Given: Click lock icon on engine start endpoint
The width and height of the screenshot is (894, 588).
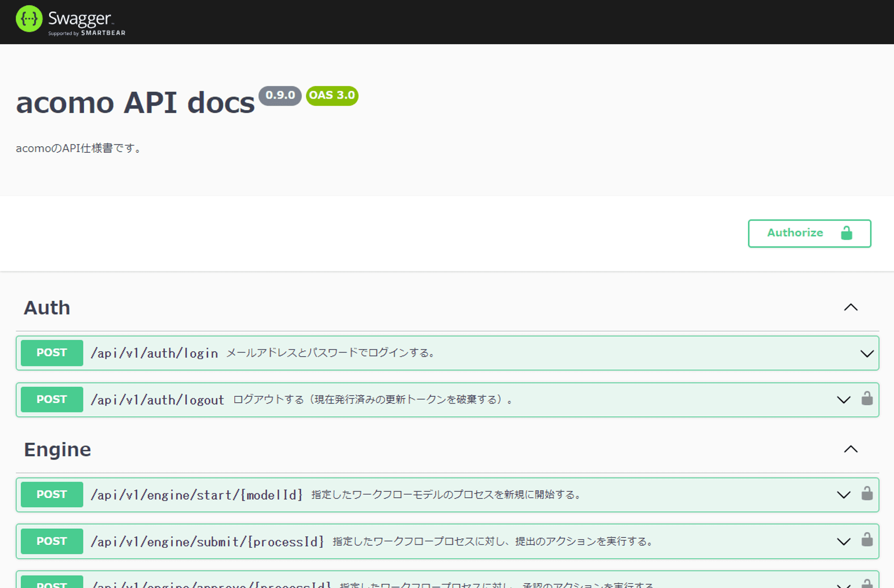Looking at the screenshot, I should click(x=867, y=494).
